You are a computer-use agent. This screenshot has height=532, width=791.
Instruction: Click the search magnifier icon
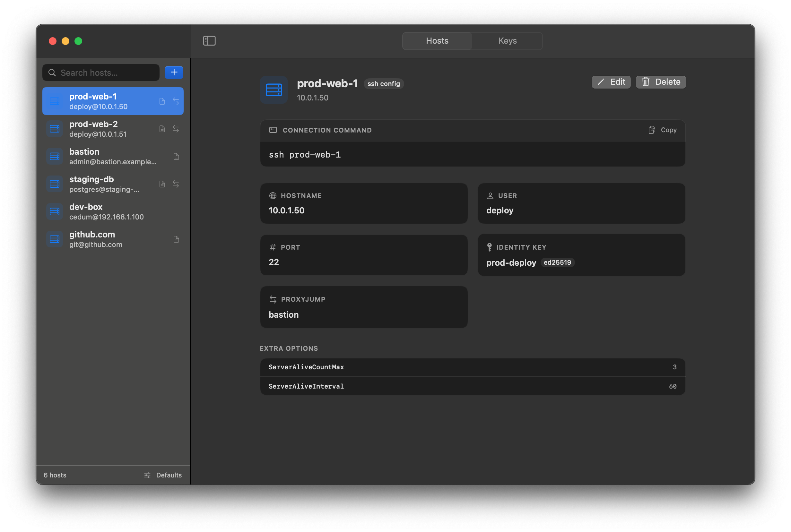(52, 73)
